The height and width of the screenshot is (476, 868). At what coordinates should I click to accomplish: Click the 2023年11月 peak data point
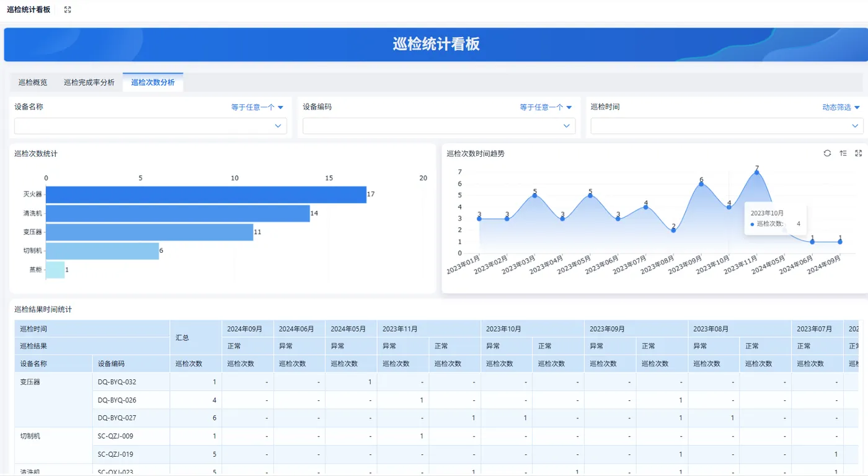click(756, 172)
